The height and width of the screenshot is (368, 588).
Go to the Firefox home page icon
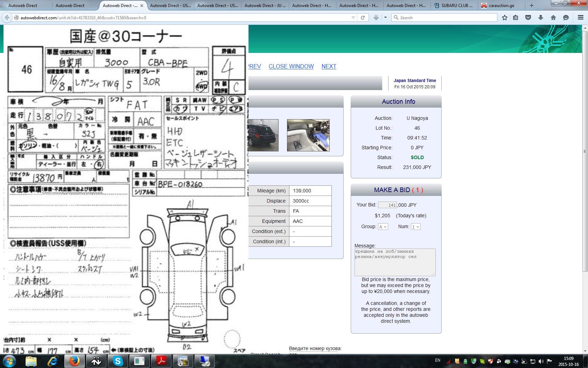pos(553,18)
